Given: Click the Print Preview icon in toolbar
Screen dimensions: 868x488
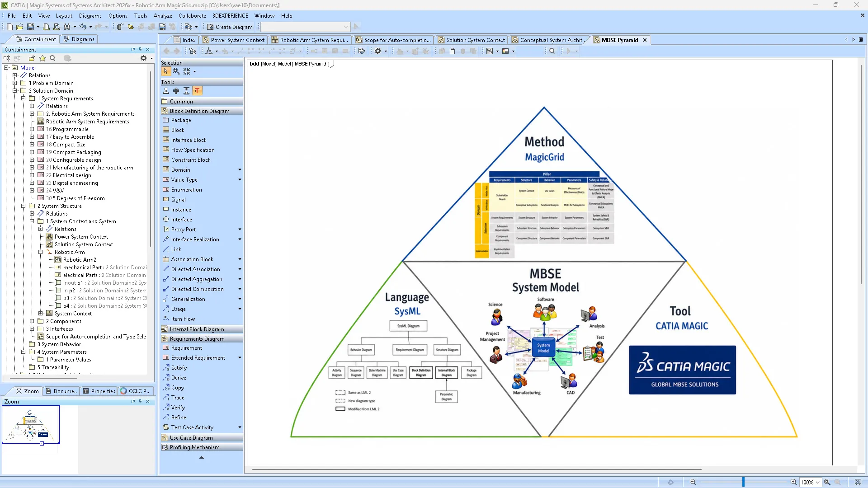Looking at the screenshot, I should point(56,27).
